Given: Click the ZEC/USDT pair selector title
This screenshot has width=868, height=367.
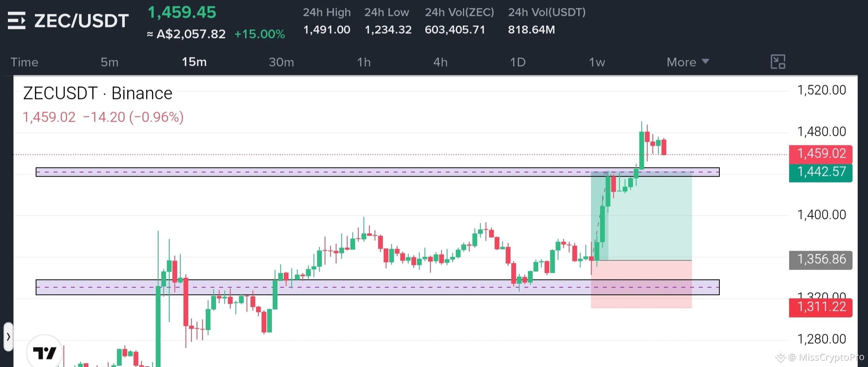Looking at the screenshot, I should click(x=81, y=21).
